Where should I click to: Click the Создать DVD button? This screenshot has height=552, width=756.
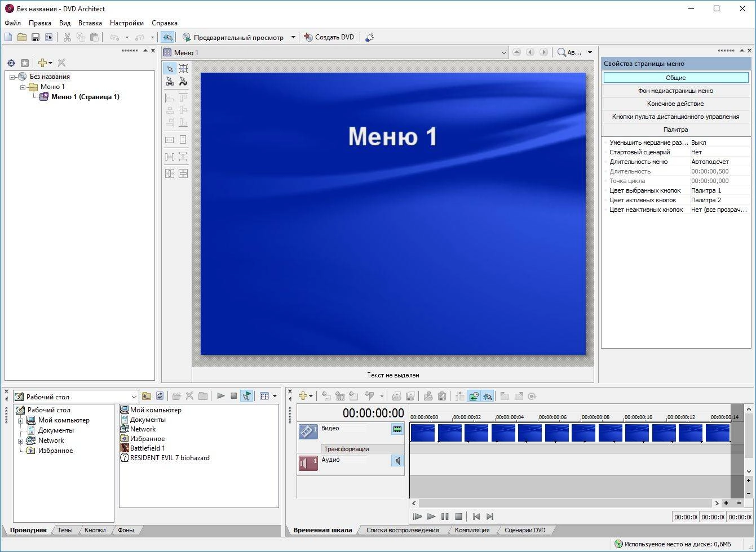(329, 37)
